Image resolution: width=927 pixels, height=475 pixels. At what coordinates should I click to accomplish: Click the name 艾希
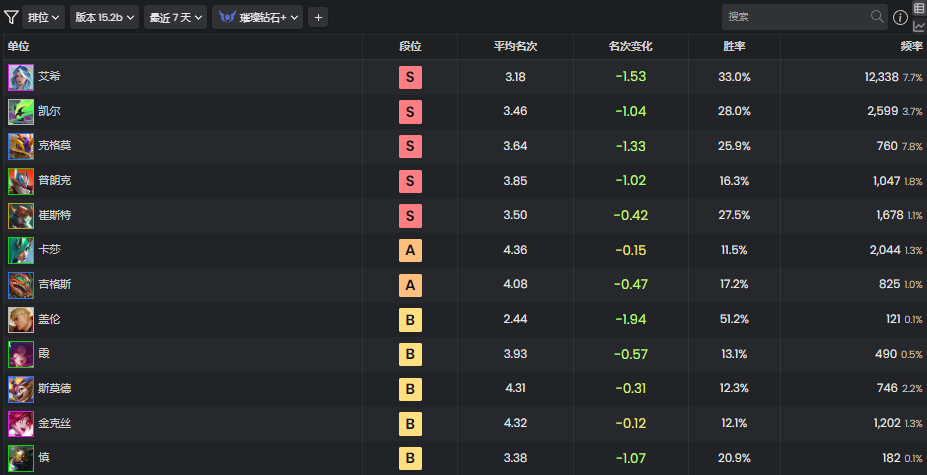coord(49,77)
